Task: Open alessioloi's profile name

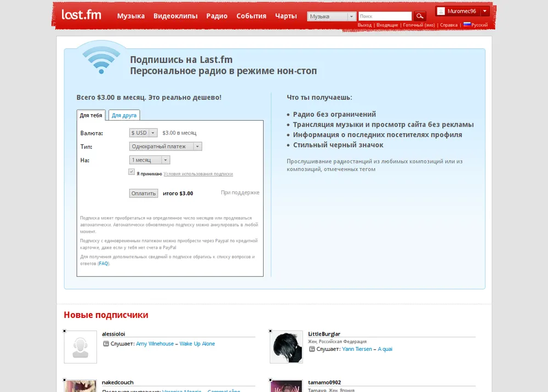Action: 113,334
